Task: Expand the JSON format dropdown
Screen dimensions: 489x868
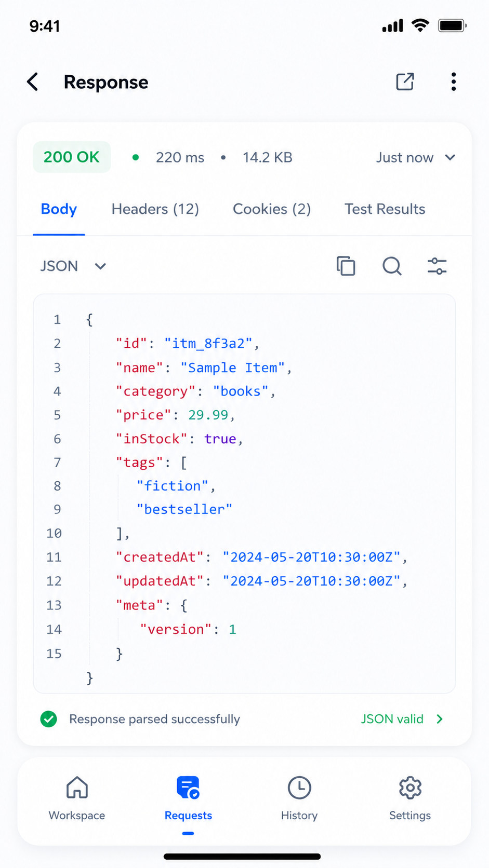Action: pos(73,266)
